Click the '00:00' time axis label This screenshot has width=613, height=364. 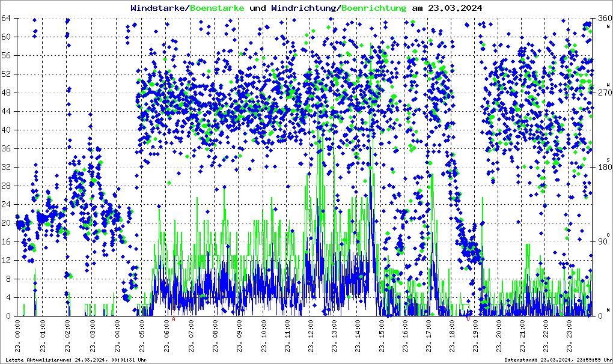point(18,330)
